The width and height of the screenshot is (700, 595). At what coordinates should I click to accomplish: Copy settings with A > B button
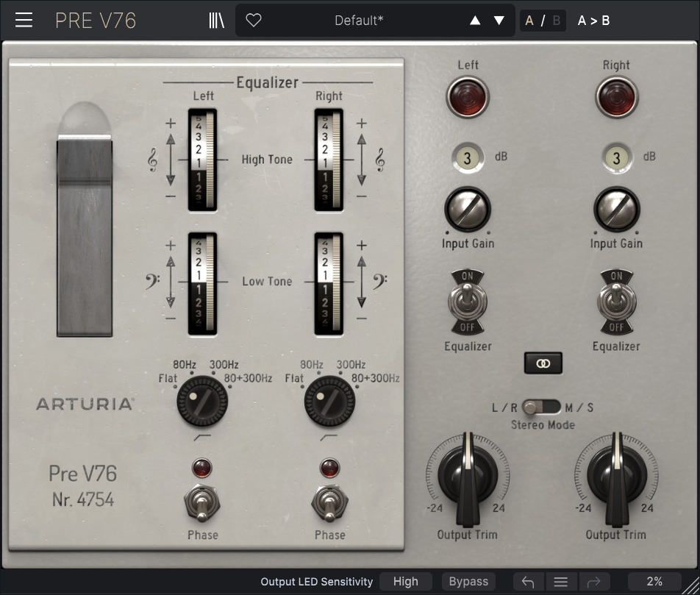pyautogui.click(x=593, y=21)
